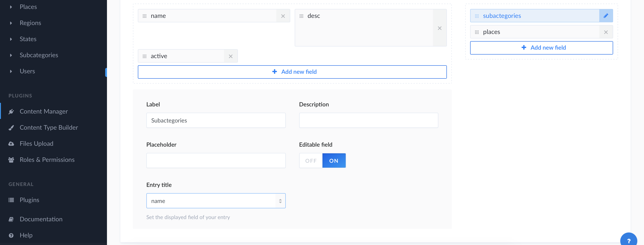
Task: Select Regions in the sidebar
Action: click(x=30, y=23)
